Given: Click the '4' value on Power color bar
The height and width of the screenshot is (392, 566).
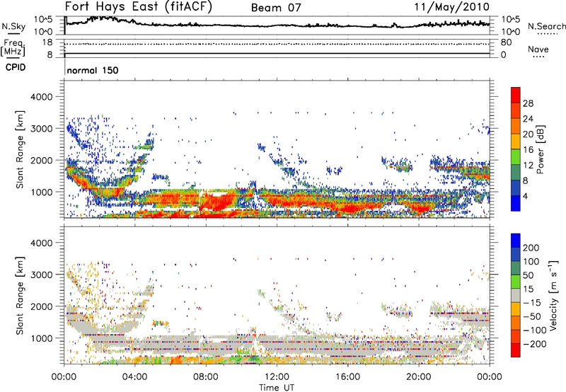Looking at the screenshot, I should click(x=526, y=196).
